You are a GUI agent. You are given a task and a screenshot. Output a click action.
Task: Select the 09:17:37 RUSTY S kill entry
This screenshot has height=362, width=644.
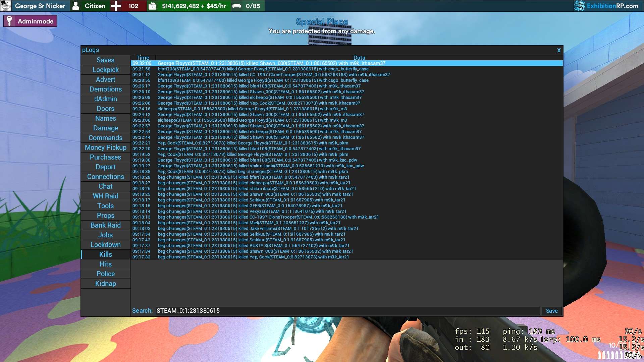347,246
